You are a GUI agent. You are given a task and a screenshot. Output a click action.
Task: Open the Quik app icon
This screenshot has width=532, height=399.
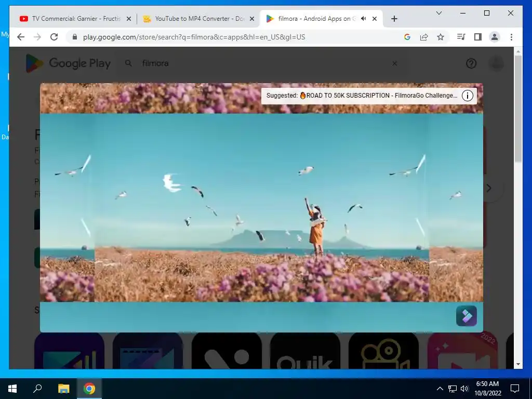point(305,351)
